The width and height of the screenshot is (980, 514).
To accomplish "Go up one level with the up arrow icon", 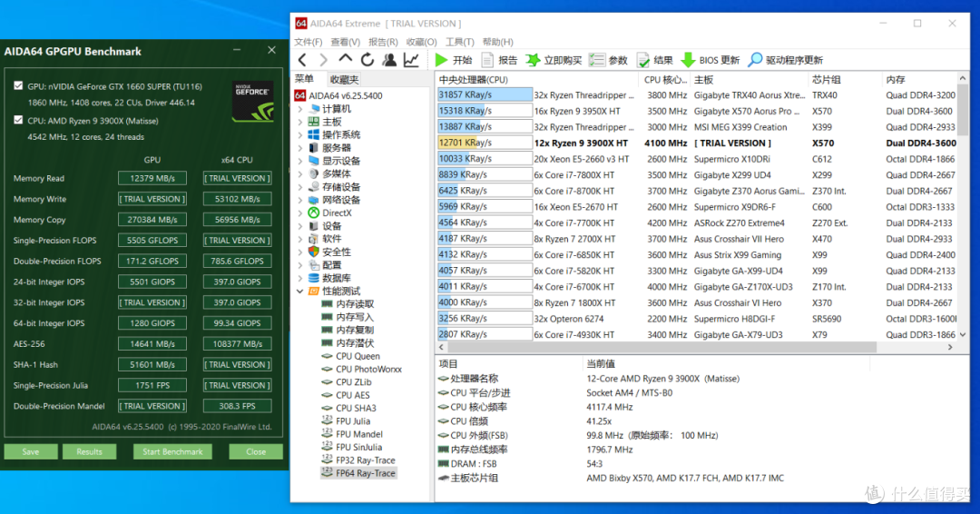I will click(345, 59).
